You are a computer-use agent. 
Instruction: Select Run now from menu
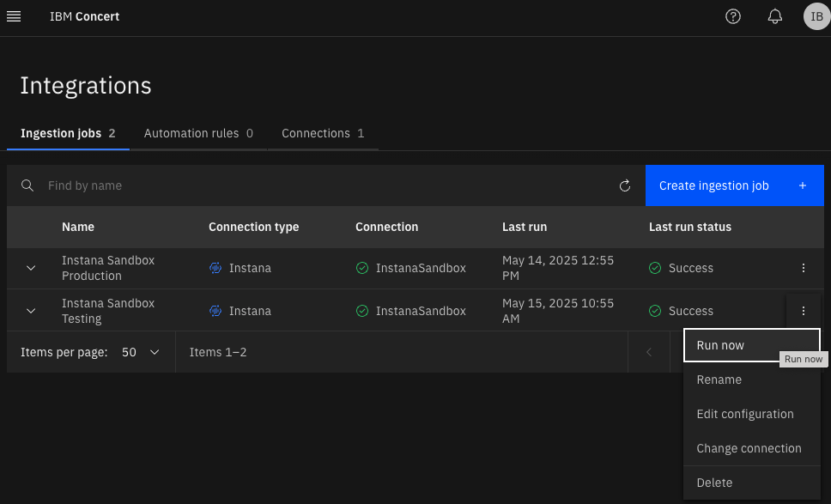[x=752, y=345]
